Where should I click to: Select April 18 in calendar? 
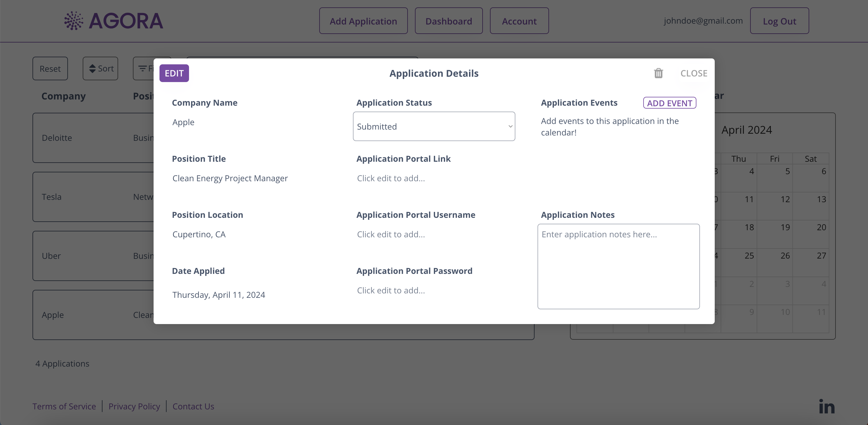739,234
